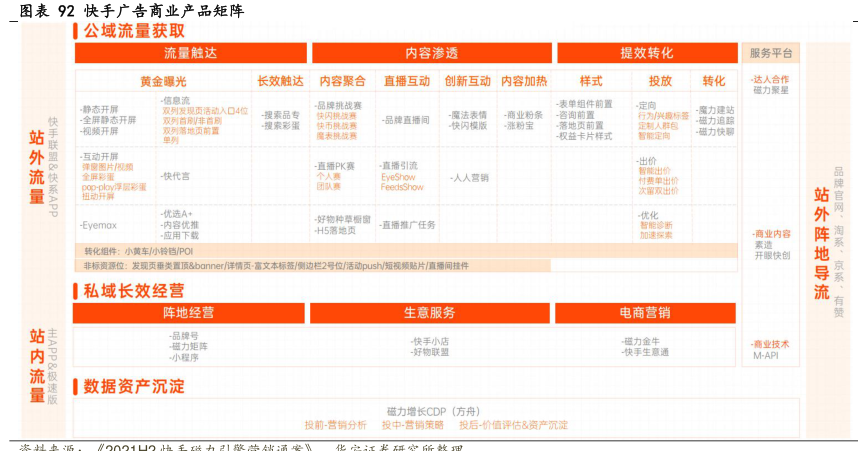The image size is (858, 451).
Task: Select the 内容渗透 header block
Action: (431, 53)
